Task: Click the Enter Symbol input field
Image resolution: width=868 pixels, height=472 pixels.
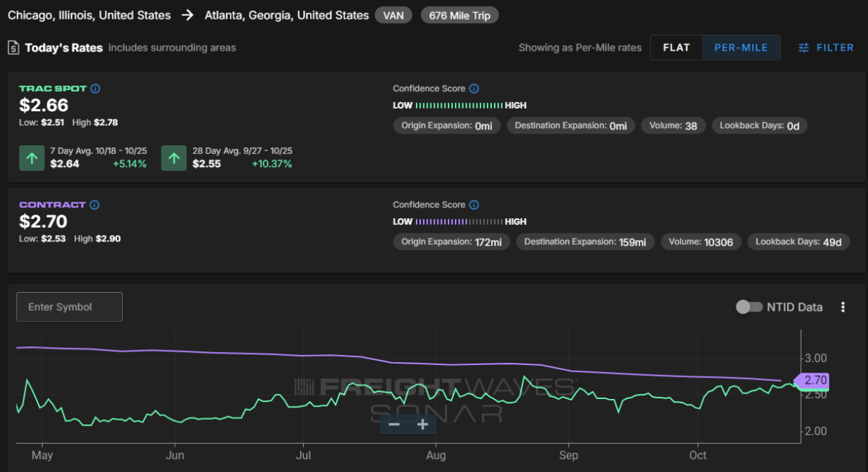Action: tap(69, 307)
